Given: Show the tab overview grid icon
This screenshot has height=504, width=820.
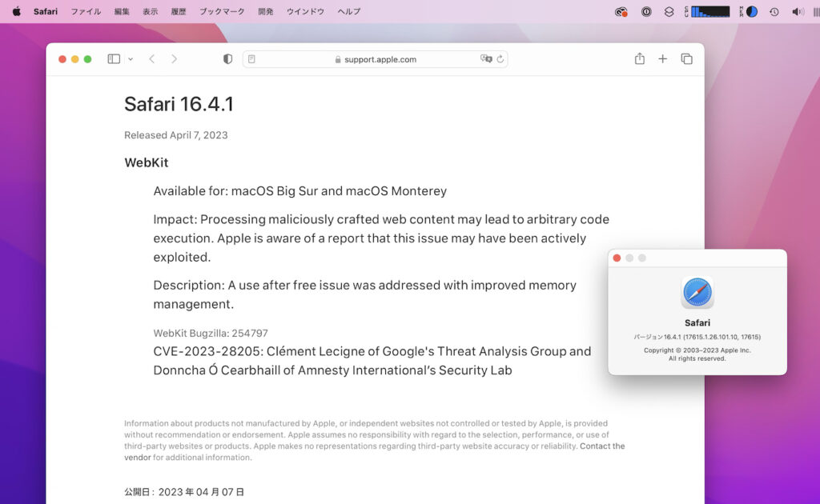Looking at the screenshot, I should click(x=686, y=58).
